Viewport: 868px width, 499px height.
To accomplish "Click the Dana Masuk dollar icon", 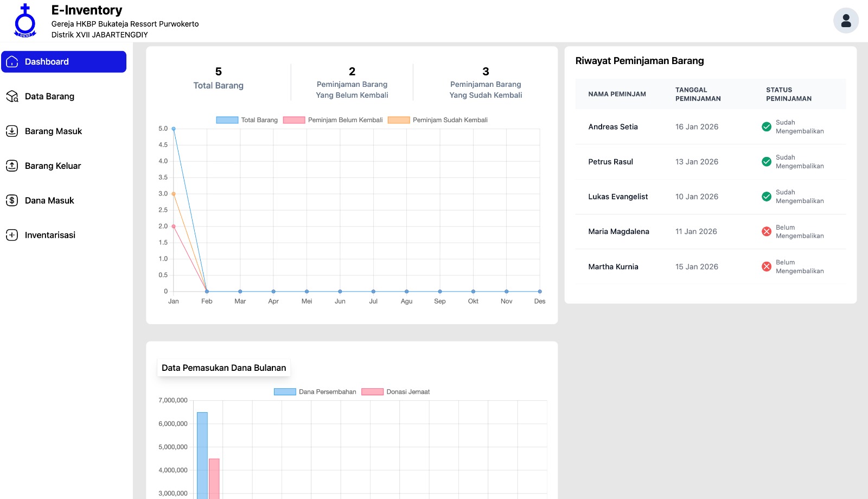I will tap(12, 200).
